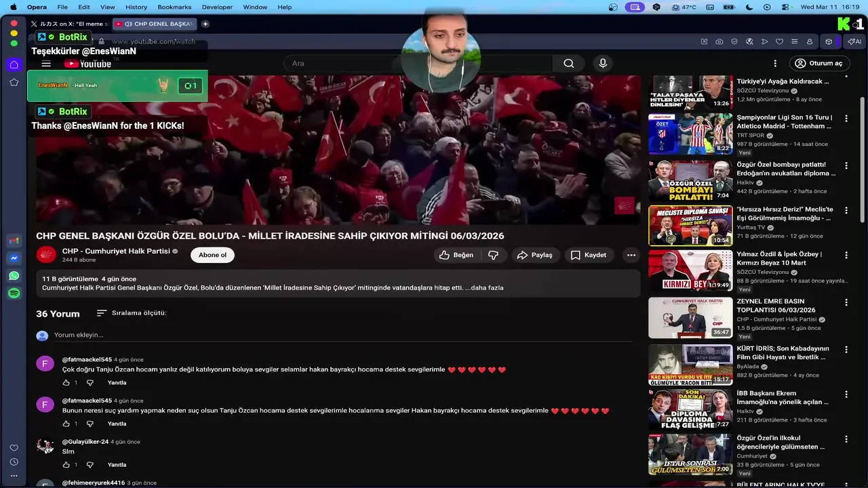The image size is (868, 488).
Task: Open the video's three-dot more actions button
Action: (x=631, y=255)
